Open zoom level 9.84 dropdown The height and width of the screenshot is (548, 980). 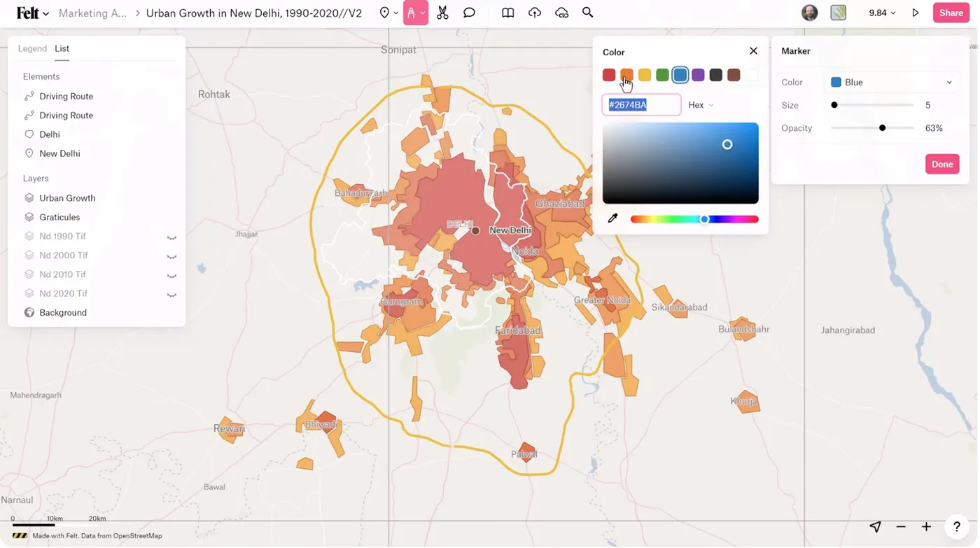point(882,13)
